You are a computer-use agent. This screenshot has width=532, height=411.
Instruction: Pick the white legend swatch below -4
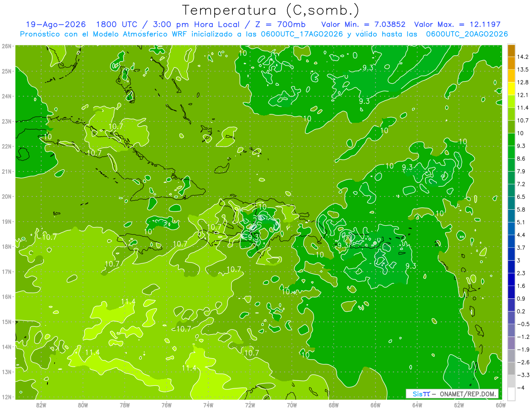(511, 394)
